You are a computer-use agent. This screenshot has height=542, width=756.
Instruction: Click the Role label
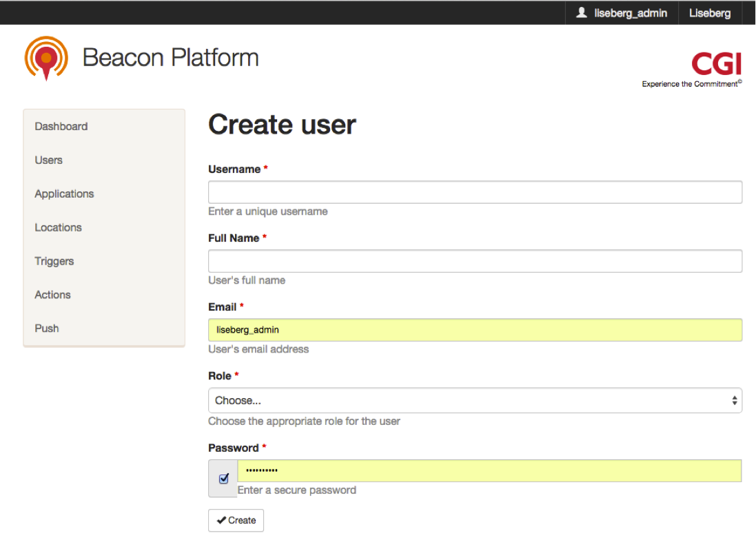point(220,376)
